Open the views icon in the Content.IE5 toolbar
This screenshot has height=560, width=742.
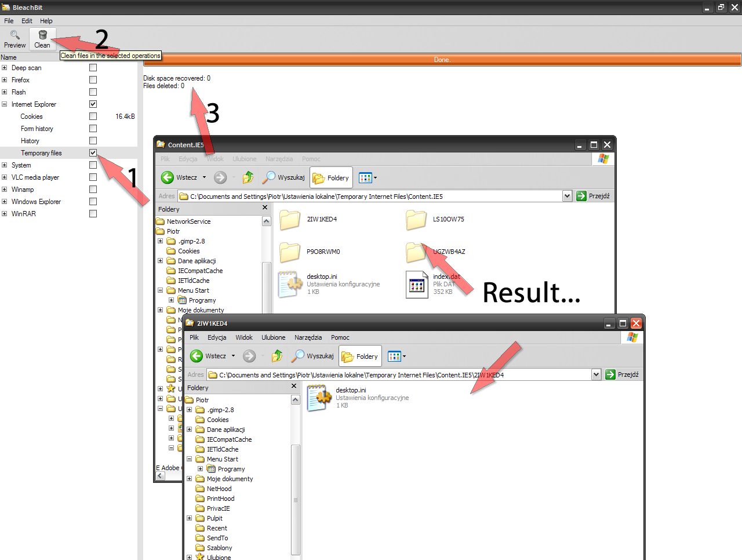tap(365, 178)
